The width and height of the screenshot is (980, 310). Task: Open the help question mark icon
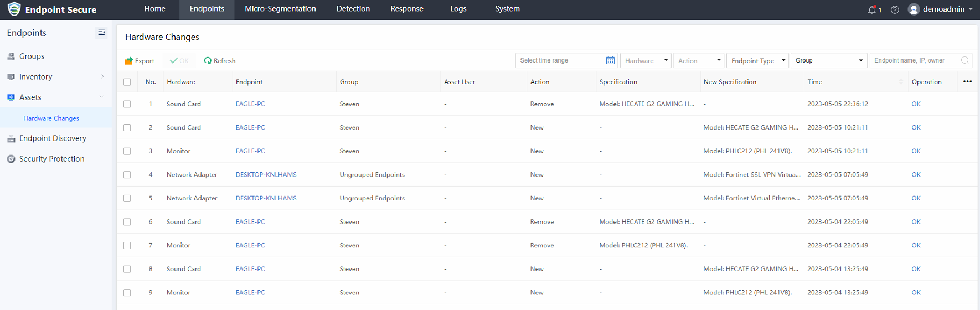(x=895, y=9)
